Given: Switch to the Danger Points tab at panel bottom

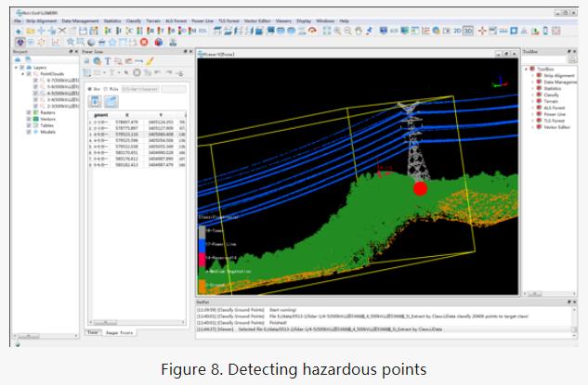Looking at the screenshot, I should [x=119, y=332].
